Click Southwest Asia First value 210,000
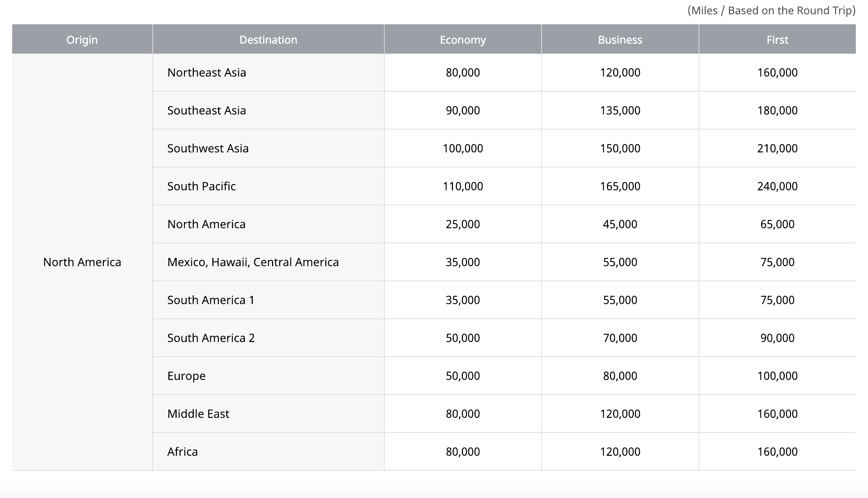This screenshot has width=868, height=498. click(x=777, y=148)
